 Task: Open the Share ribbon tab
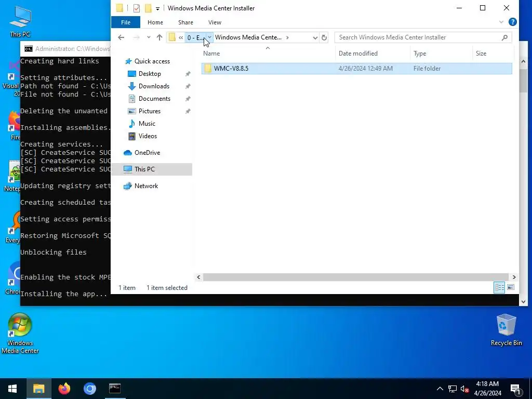[x=185, y=22]
